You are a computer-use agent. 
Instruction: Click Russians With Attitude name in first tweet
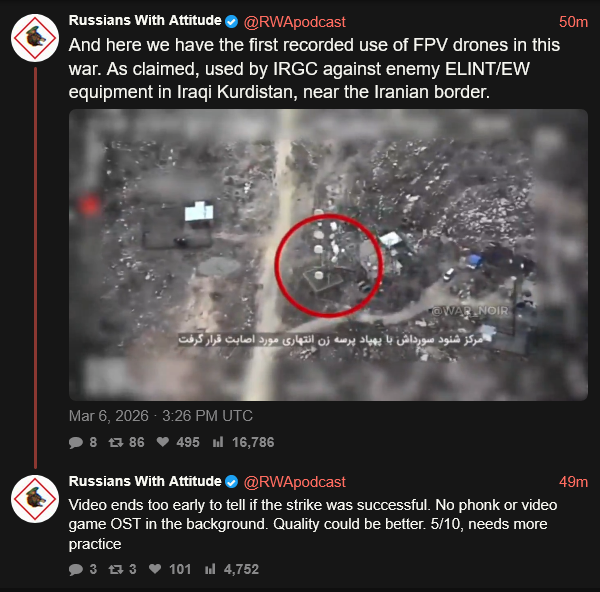(145, 20)
